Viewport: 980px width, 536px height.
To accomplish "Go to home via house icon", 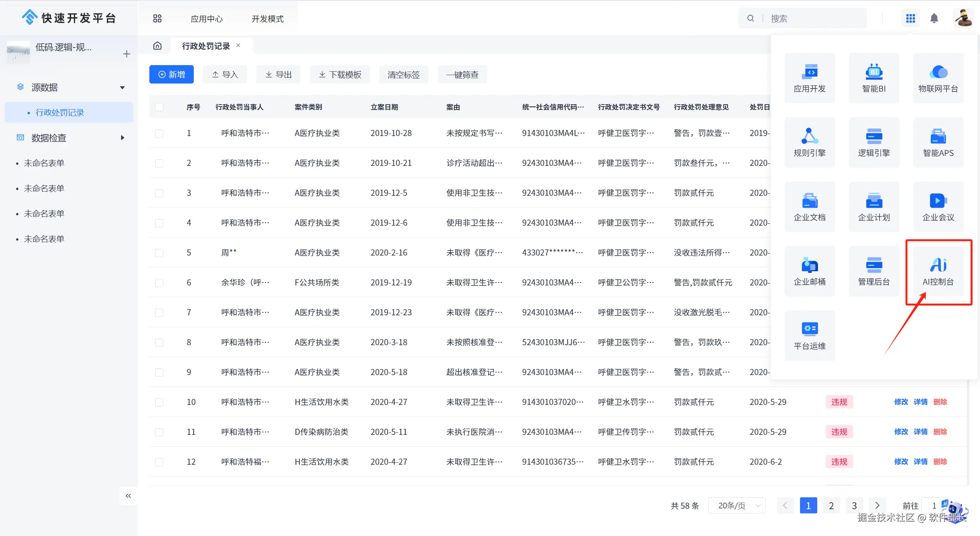I will [157, 46].
